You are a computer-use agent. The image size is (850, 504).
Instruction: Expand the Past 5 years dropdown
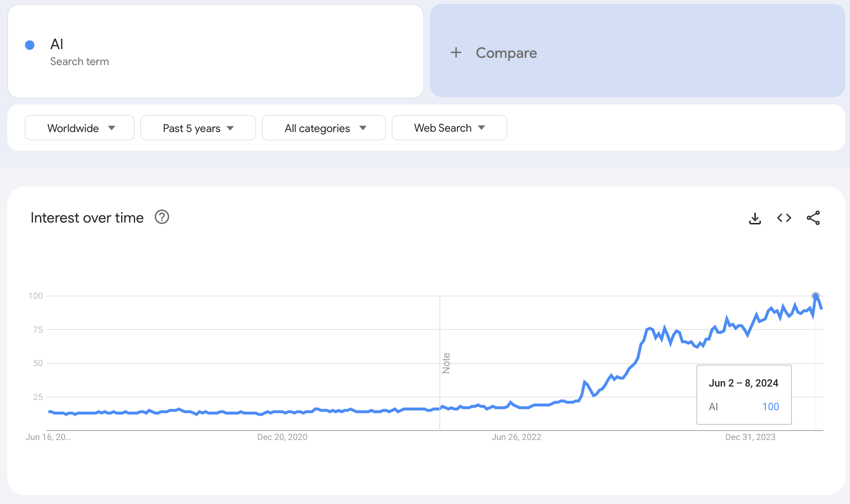pyautogui.click(x=199, y=127)
